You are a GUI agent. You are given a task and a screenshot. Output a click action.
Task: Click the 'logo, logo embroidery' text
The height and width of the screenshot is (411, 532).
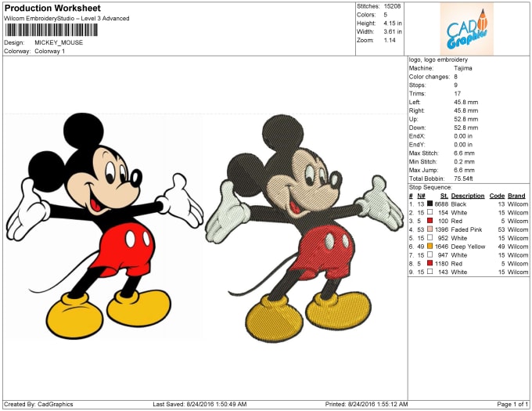[x=438, y=59]
